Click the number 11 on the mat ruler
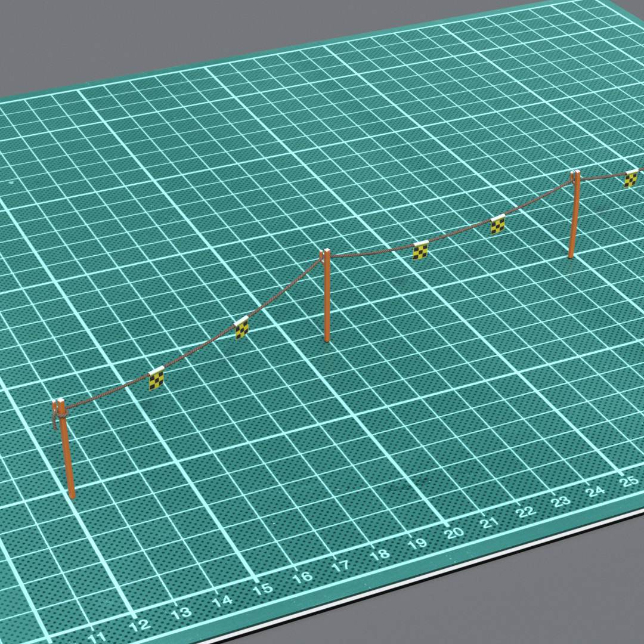Screen dimensions: 644x644 98,638
